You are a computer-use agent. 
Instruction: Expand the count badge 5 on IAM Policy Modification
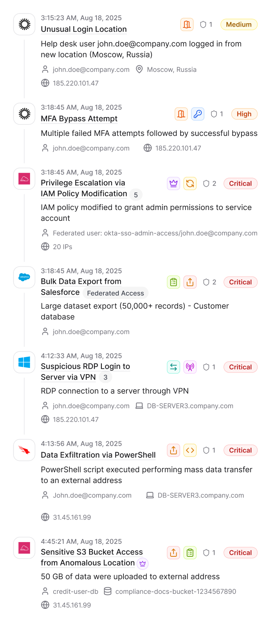click(x=136, y=195)
